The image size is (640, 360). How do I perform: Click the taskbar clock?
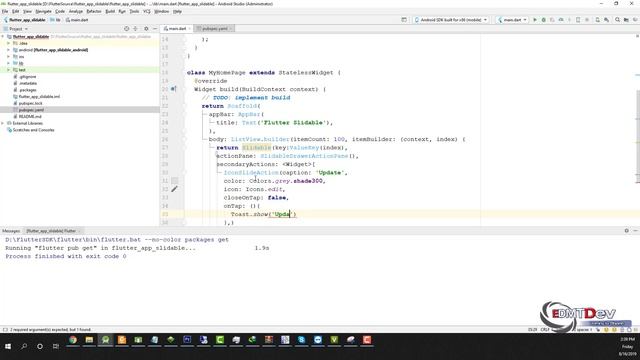(x=627, y=346)
